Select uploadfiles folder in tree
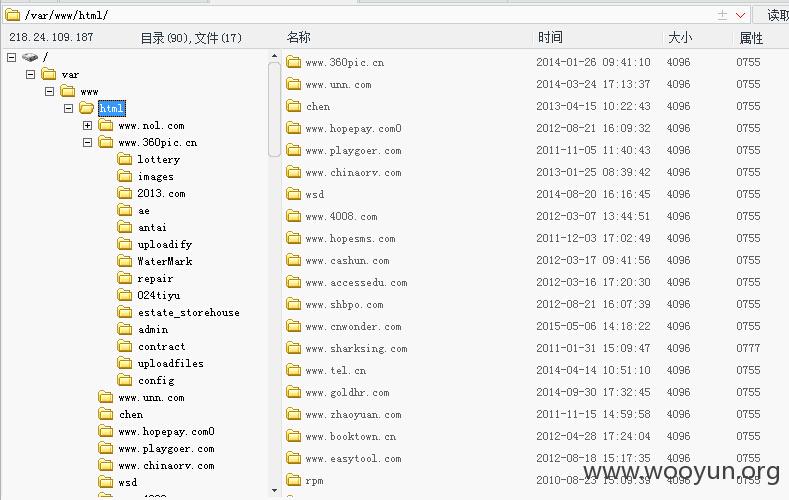The height and width of the screenshot is (500, 789). 171,363
